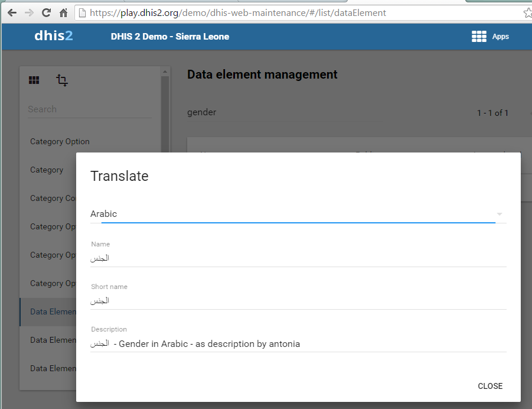This screenshot has height=409, width=532.
Task: Focus the Short name translation field
Action: [298, 301]
